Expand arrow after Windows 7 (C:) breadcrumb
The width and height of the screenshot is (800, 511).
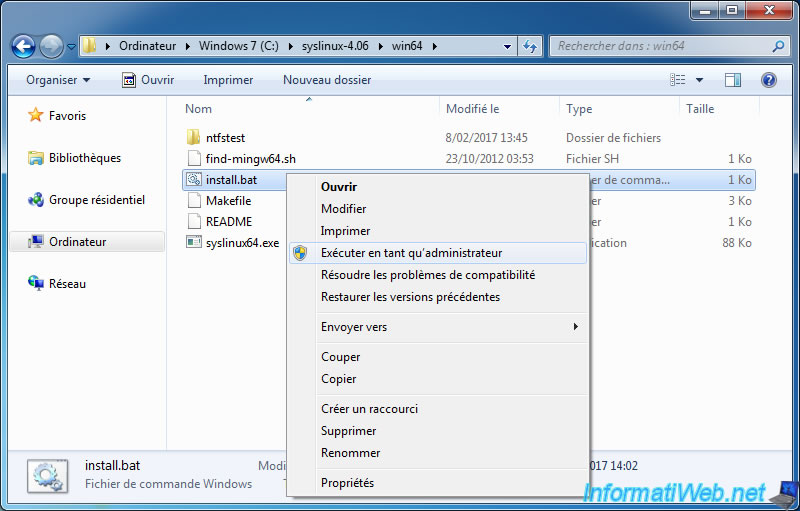pyautogui.click(x=291, y=46)
